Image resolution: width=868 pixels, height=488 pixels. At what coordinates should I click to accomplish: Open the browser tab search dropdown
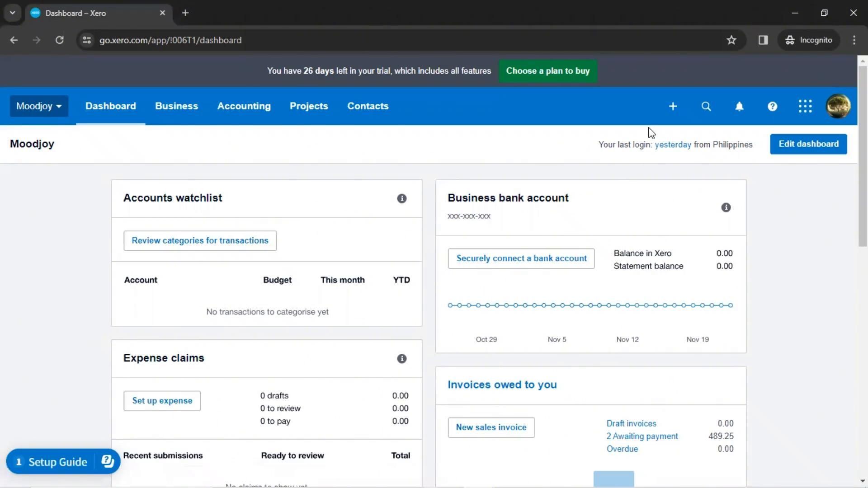coord(13,13)
